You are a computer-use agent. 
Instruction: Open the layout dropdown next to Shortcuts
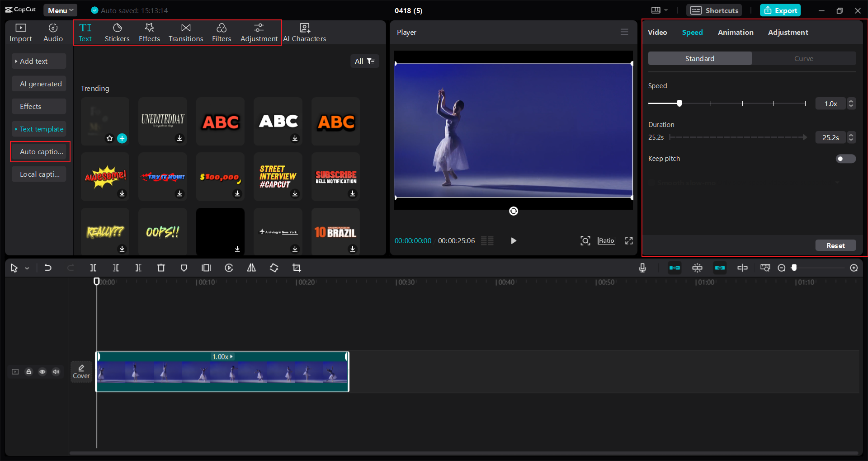(659, 10)
